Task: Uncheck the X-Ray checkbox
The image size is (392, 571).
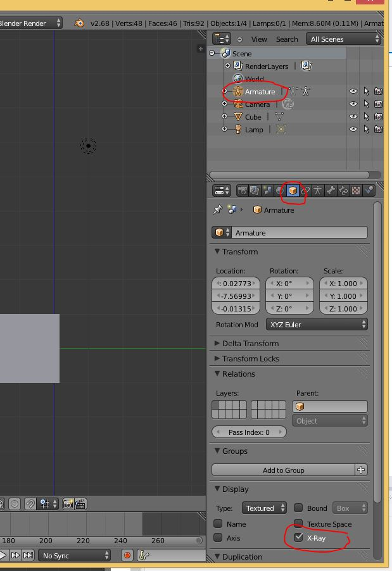Action: pos(298,537)
